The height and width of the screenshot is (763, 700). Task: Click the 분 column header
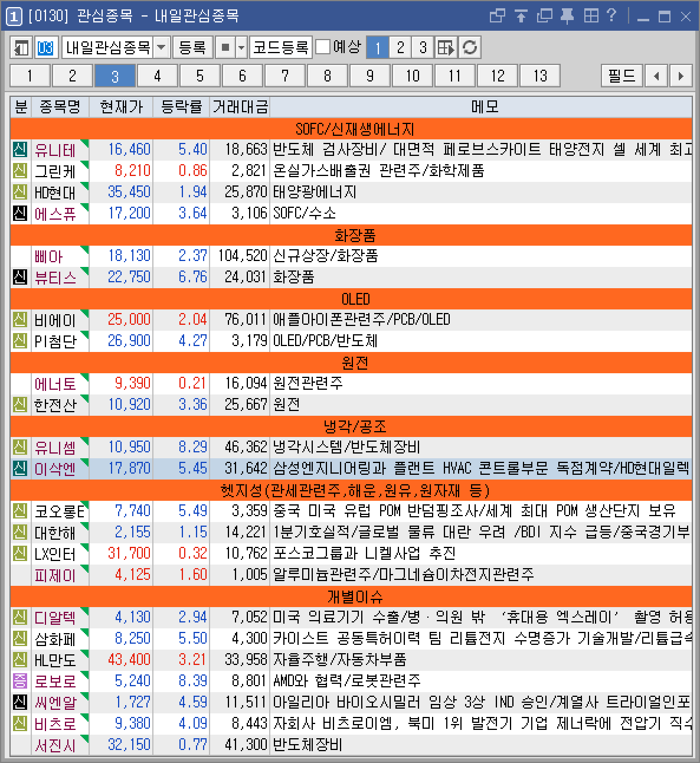pos(21,107)
